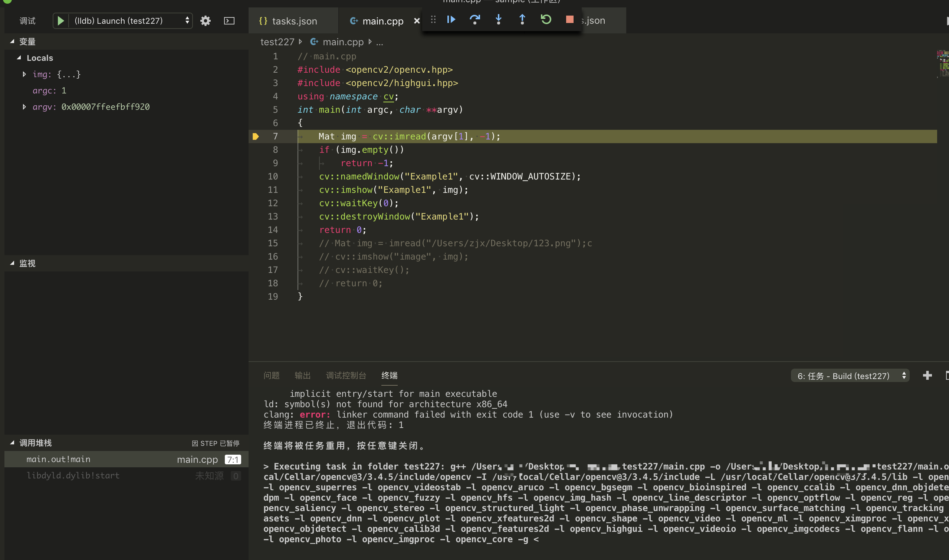Open the terminal selector Build (test227) dropdown
Viewport: 949px width, 560px height.
coord(849,376)
